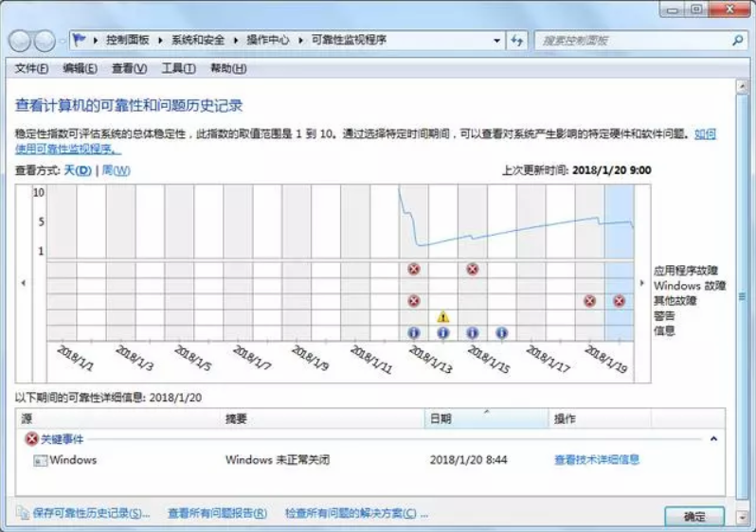
Task: Click the leftmost red icon in the 其他故障 row
Action: (413, 301)
